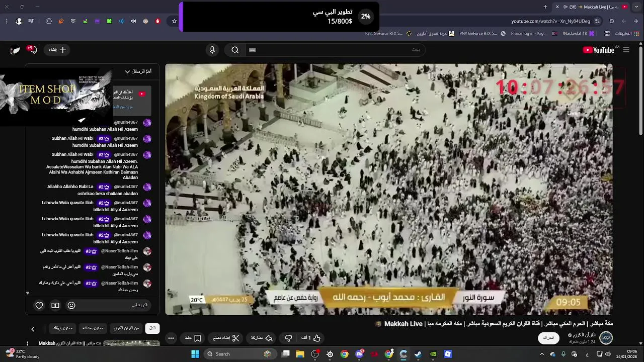Show more filter chips with the arrow

pyautogui.click(x=33, y=329)
